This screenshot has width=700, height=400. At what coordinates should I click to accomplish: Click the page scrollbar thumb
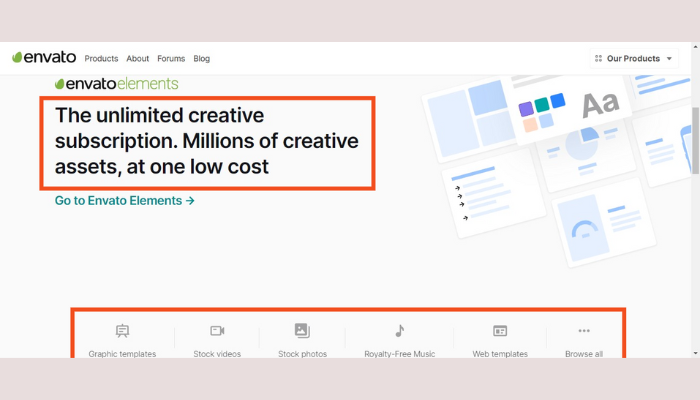tap(696, 141)
